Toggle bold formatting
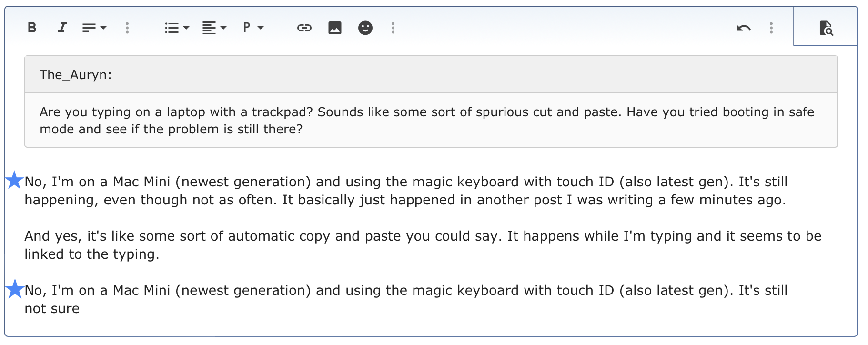The width and height of the screenshot is (868, 345). (x=32, y=28)
